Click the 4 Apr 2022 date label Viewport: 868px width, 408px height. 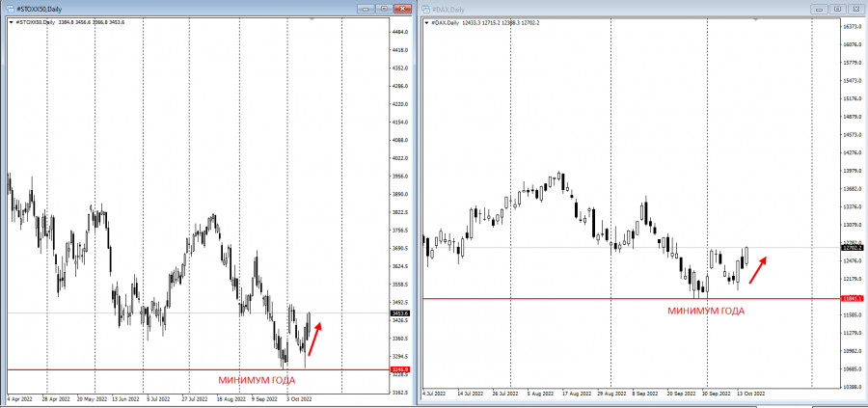pyautogui.click(x=20, y=398)
